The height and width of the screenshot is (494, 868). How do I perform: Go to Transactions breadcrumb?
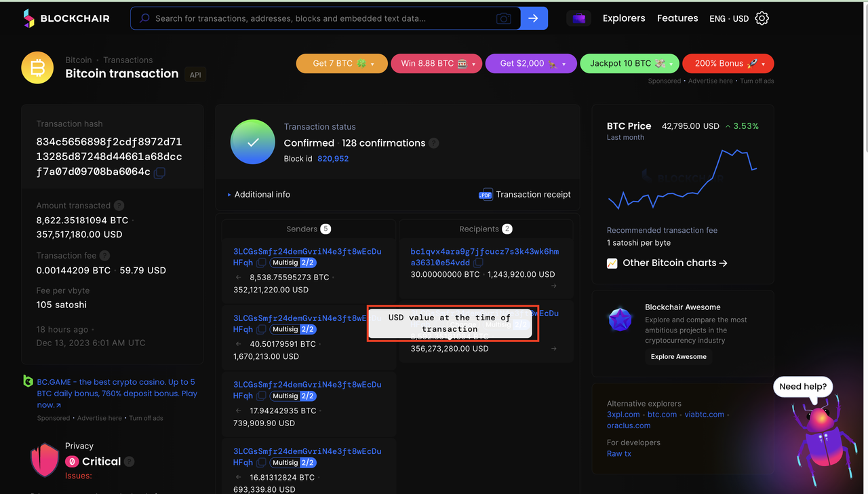coord(128,60)
